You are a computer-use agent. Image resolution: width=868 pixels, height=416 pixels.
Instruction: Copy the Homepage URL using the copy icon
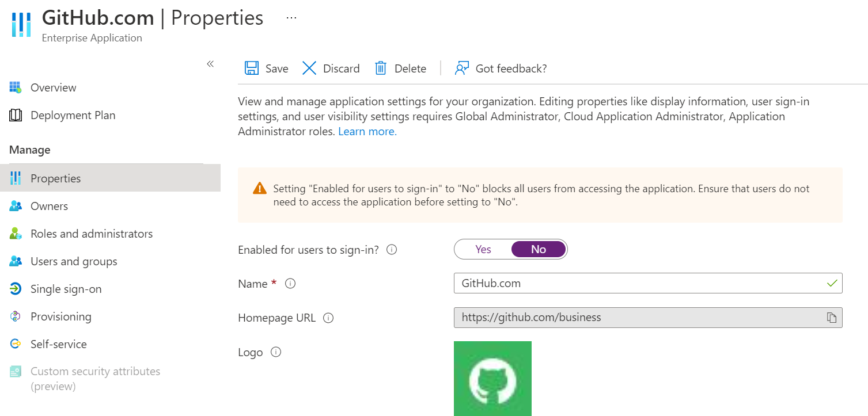[x=831, y=317]
